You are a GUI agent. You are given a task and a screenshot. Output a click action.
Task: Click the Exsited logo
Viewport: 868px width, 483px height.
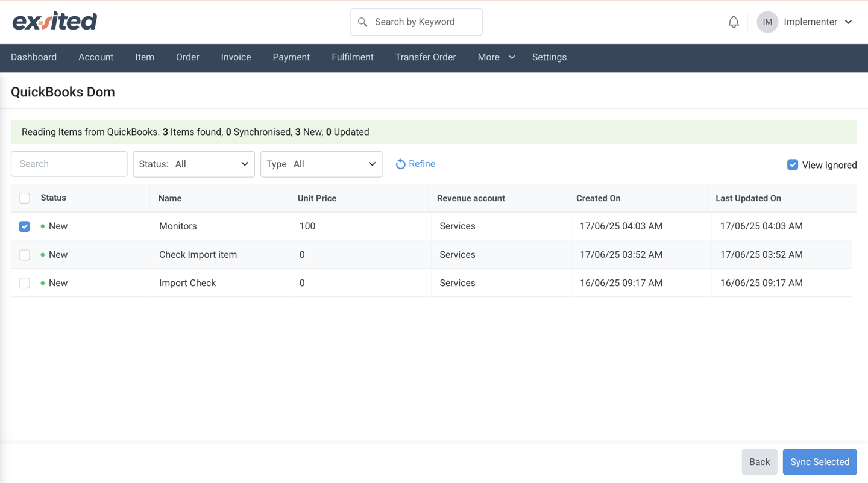pos(55,22)
